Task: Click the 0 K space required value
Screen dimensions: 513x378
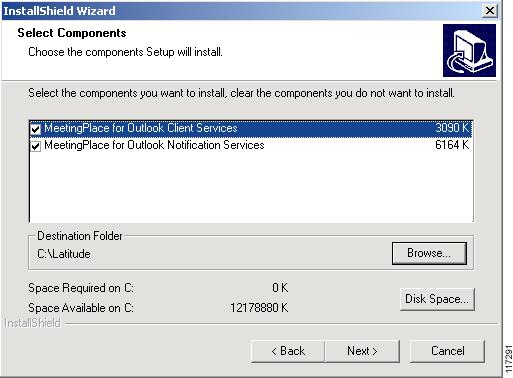Action: pyautogui.click(x=280, y=288)
